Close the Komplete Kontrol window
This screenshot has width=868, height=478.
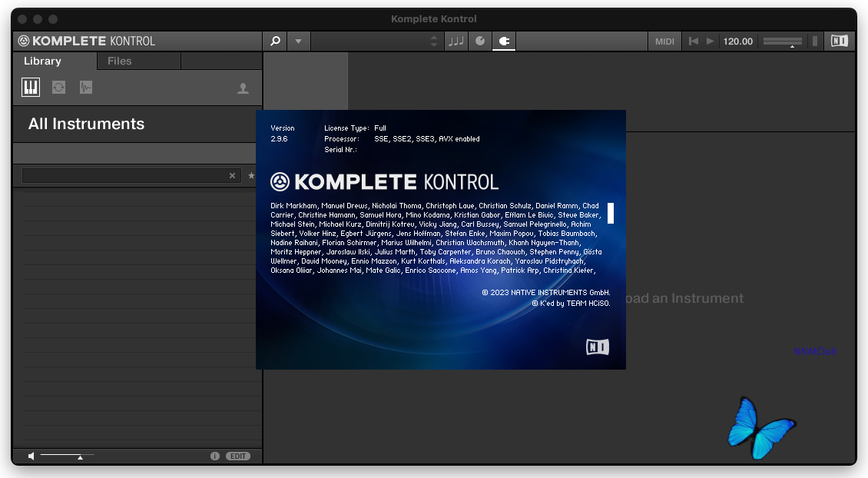click(22, 19)
